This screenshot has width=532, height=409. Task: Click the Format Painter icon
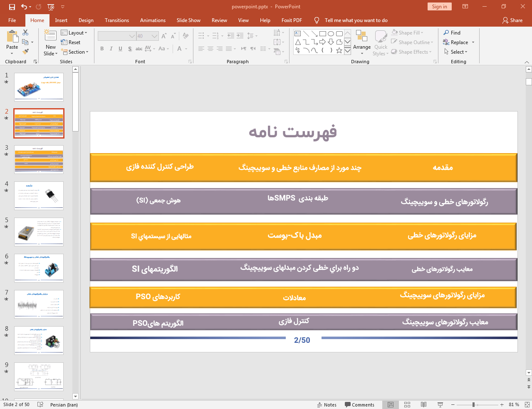point(25,52)
